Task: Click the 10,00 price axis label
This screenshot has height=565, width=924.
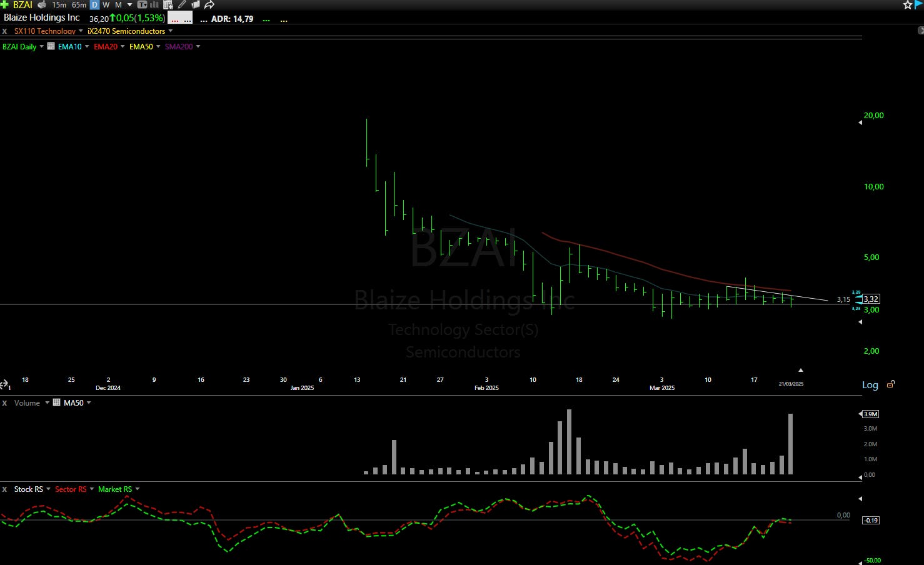Action: [x=874, y=186]
